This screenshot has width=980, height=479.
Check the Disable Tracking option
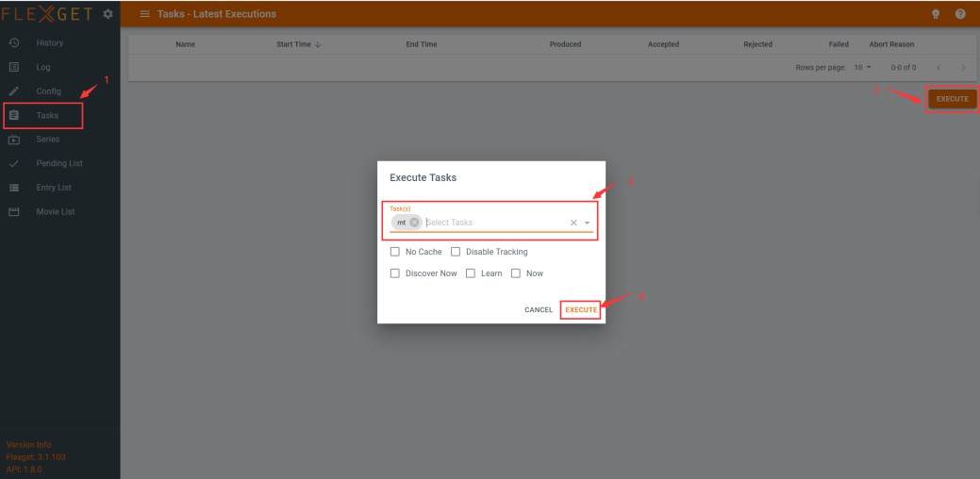(456, 252)
